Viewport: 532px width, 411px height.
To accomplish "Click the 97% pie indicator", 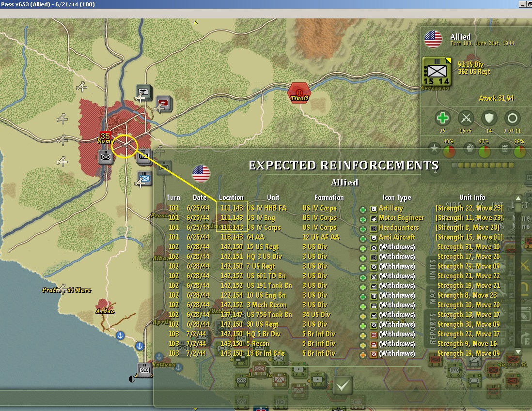I will 485,152.
